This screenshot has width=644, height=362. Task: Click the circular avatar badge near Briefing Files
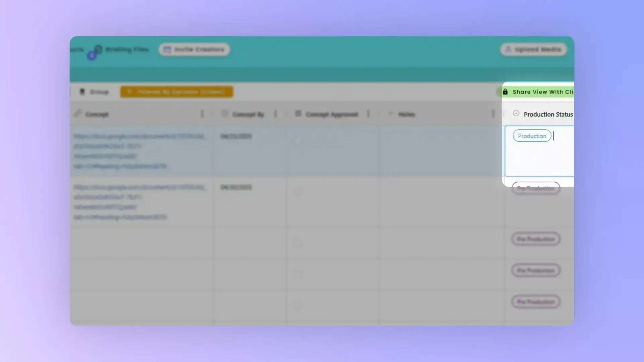pyautogui.click(x=92, y=55)
